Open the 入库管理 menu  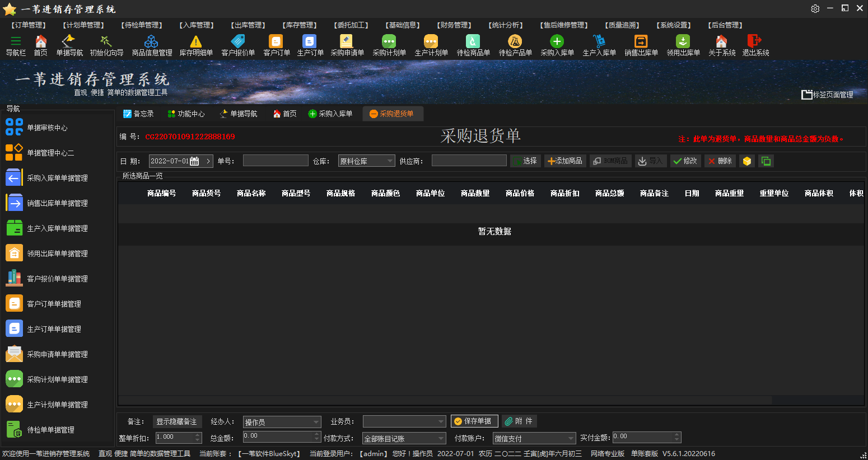click(x=197, y=25)
